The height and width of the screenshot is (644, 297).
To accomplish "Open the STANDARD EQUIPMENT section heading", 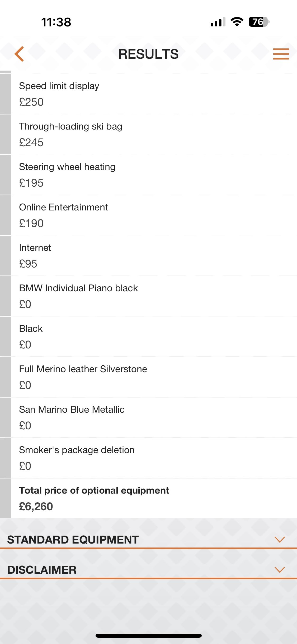I will (x=73, y=540).
